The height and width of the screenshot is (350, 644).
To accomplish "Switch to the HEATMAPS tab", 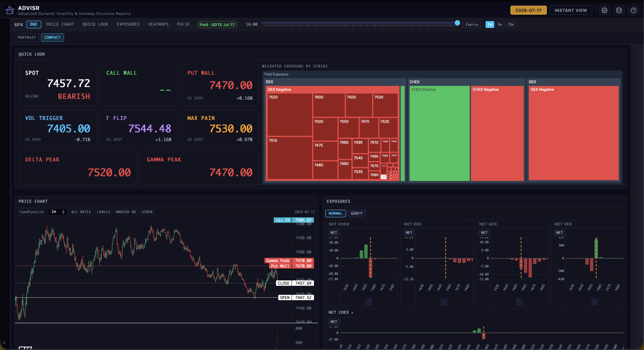I will [158, 24].
